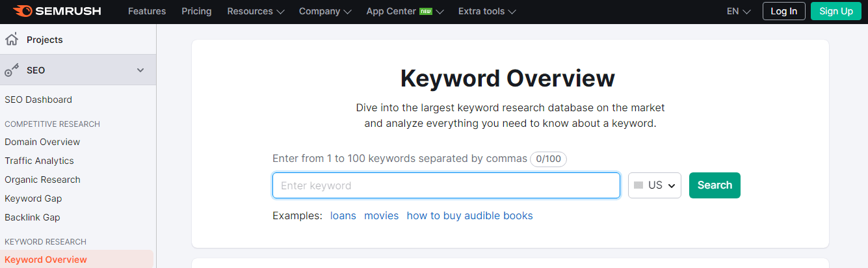This screenshot has width=868, height=268.
Task: Click the green Search button
Action: coord(715,185)
